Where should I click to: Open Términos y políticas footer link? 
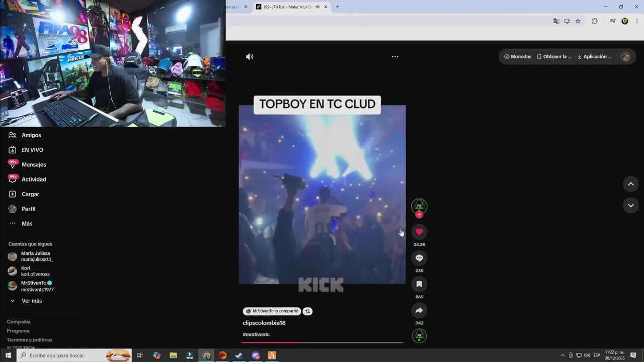[30, 340]
